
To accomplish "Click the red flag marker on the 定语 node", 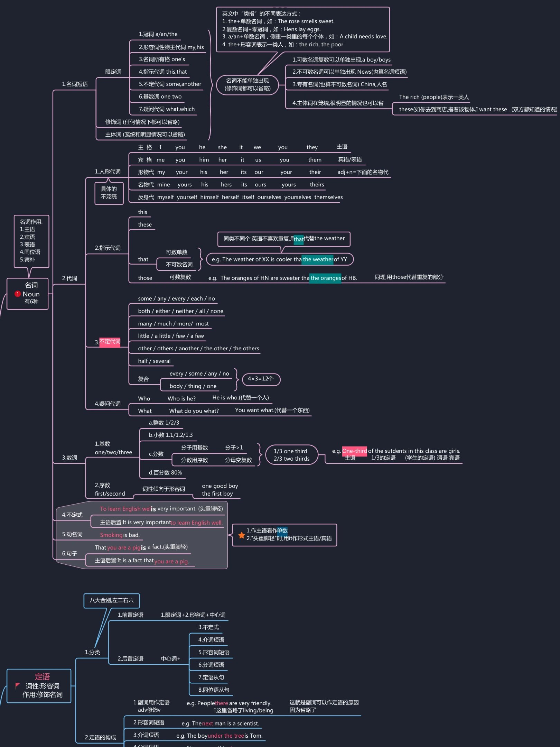I will [17, 685].
